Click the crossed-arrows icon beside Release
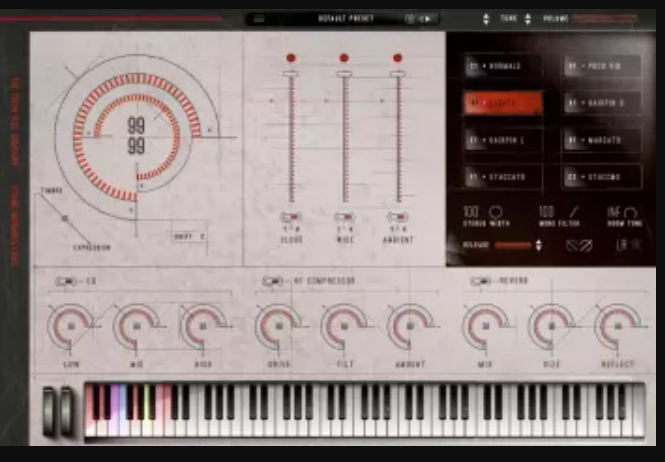 [579, 245]
